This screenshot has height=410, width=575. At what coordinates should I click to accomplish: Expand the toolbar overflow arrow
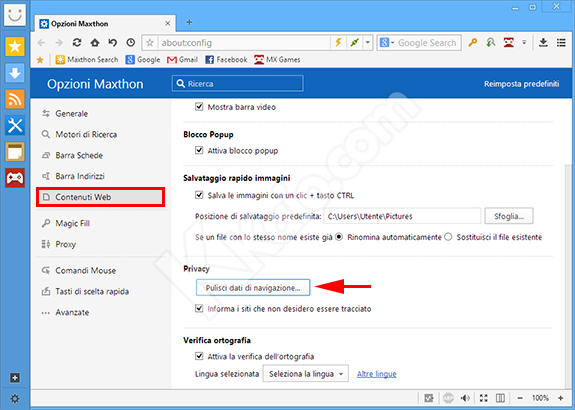tap(524, 43)
